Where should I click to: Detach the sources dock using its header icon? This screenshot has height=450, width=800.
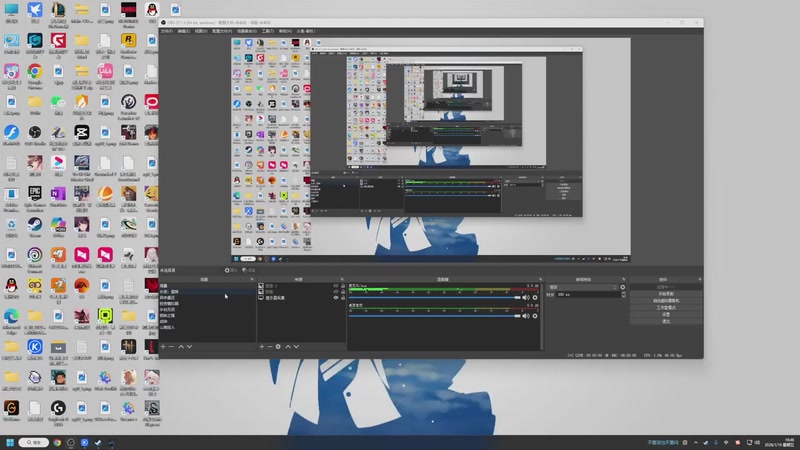coord(342,280)
